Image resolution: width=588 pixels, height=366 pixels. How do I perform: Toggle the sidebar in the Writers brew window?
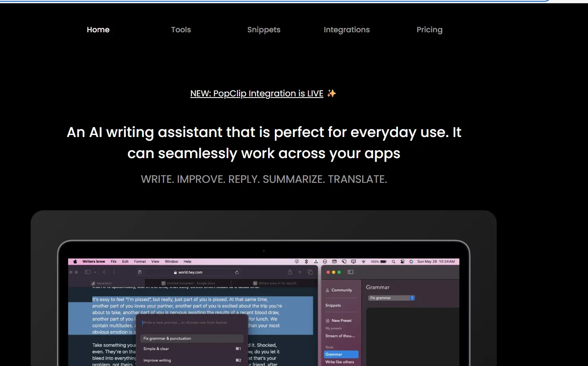(x=351, y=272)
